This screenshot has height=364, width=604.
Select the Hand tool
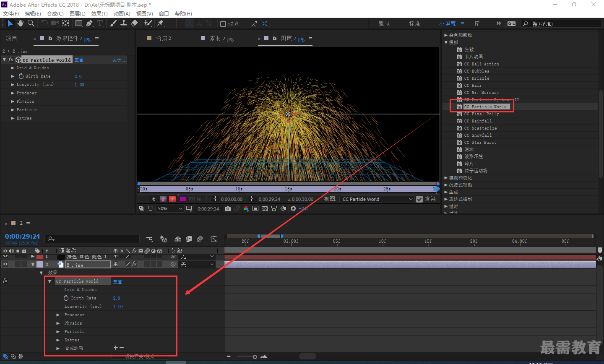pyautogui.click(x=20, y=23)
